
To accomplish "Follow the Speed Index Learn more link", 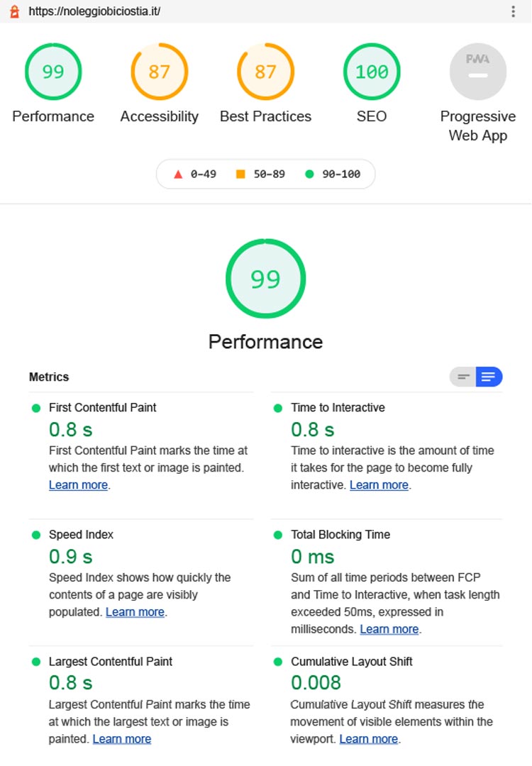I will (135, 612).
